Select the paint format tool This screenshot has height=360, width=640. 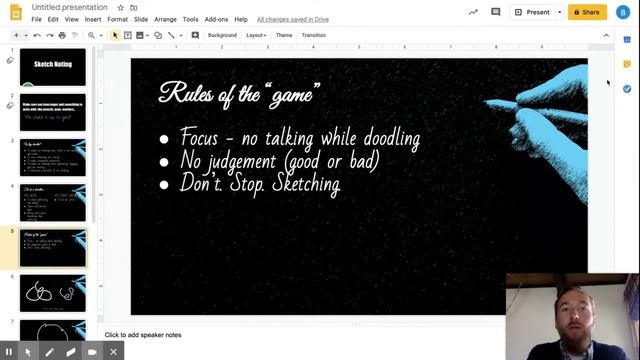click(x=75, y=36)
